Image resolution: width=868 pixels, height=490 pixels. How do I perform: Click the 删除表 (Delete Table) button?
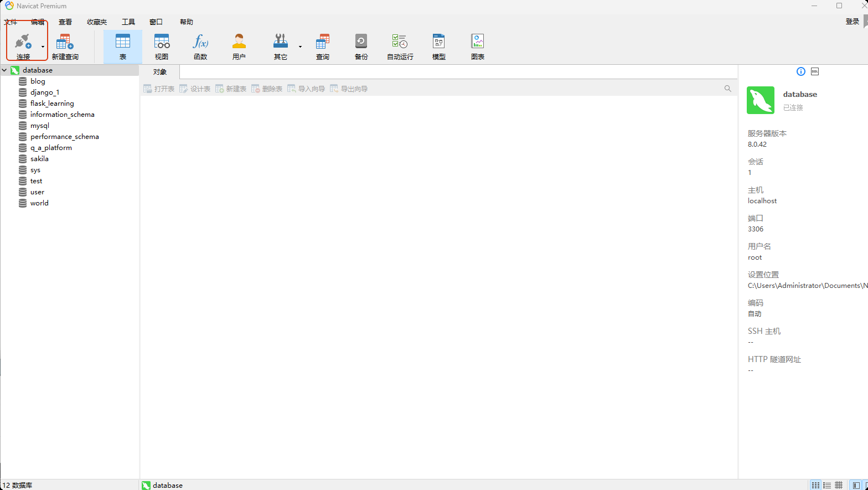267,89
